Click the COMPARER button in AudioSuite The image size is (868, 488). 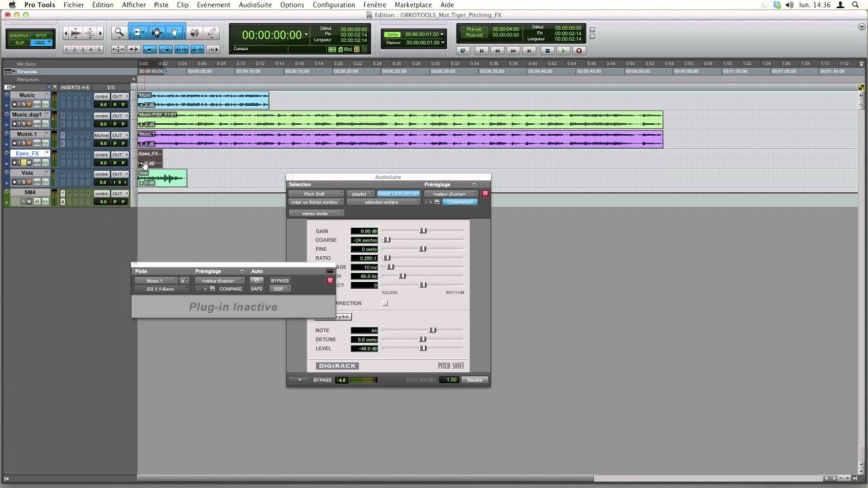[460, 202]
